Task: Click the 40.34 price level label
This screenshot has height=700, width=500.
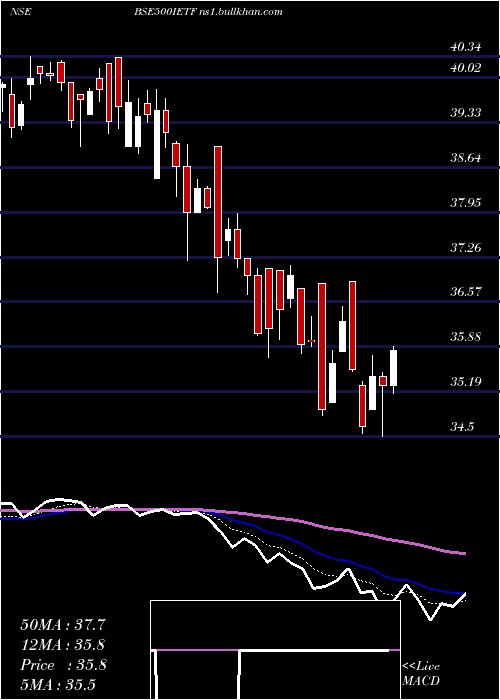Action: 466,46
